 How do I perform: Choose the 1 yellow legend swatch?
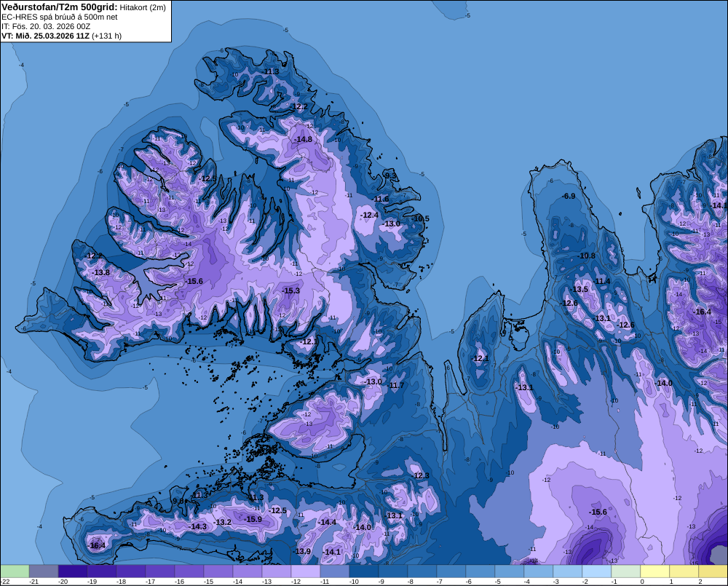point(684,571)
